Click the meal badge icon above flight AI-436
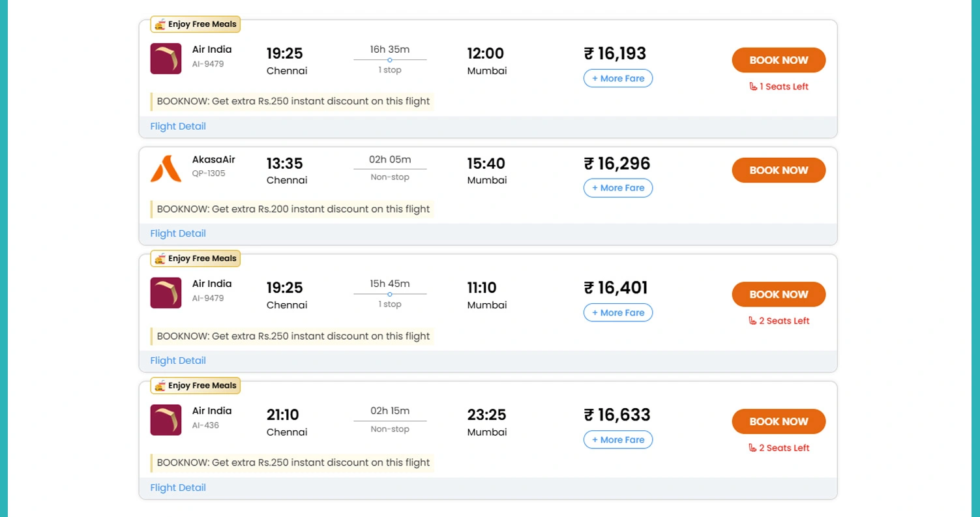The height and width of the screenshot is (517, 980). tap(160, 385)
